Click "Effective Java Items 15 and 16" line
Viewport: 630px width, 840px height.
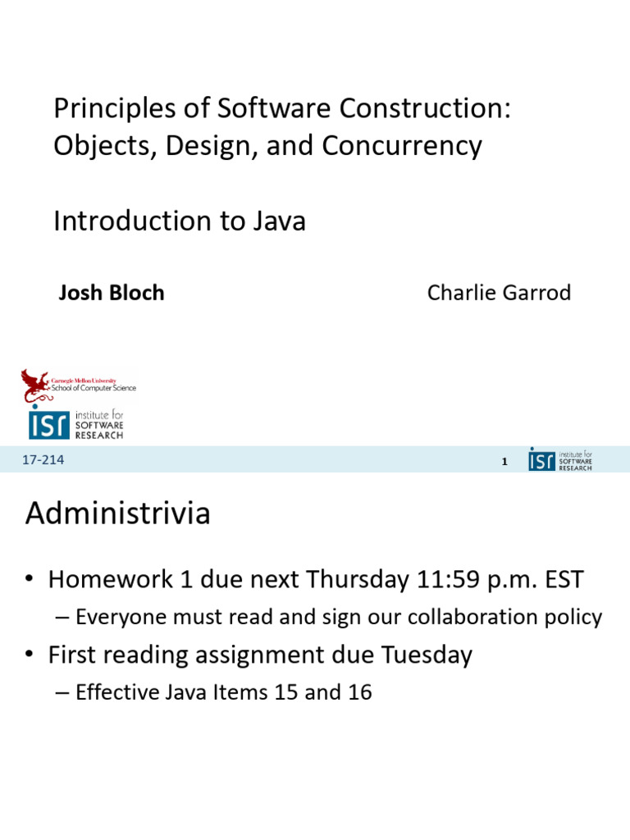[x=223, y=692]
